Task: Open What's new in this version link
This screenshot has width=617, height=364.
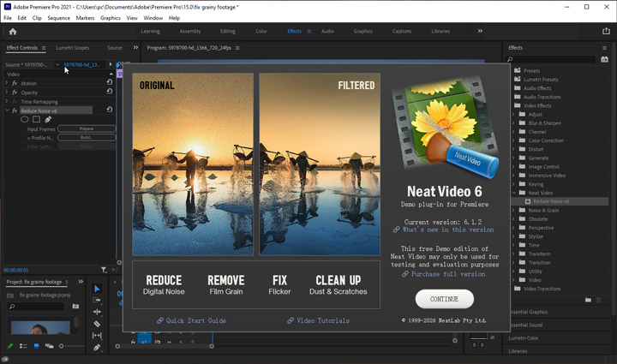Action: click(444, 230)
